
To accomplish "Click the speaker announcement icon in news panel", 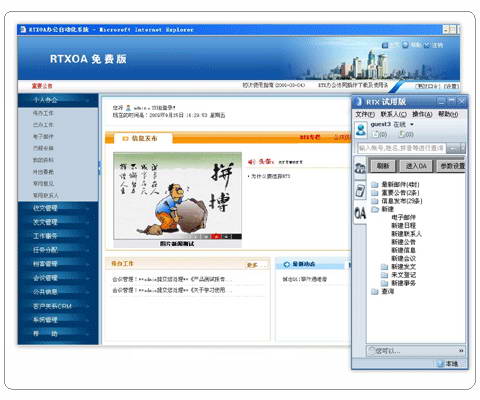I will click(251, 162).
